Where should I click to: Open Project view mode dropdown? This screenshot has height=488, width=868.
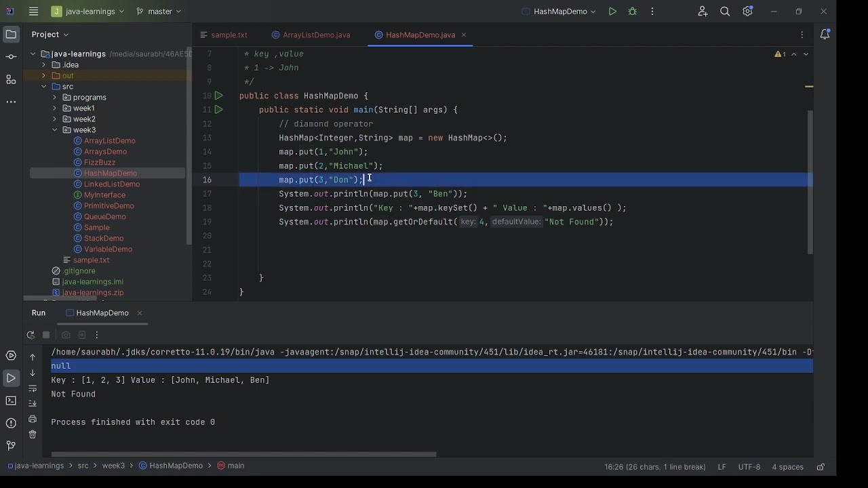click(x=50, y=35)
